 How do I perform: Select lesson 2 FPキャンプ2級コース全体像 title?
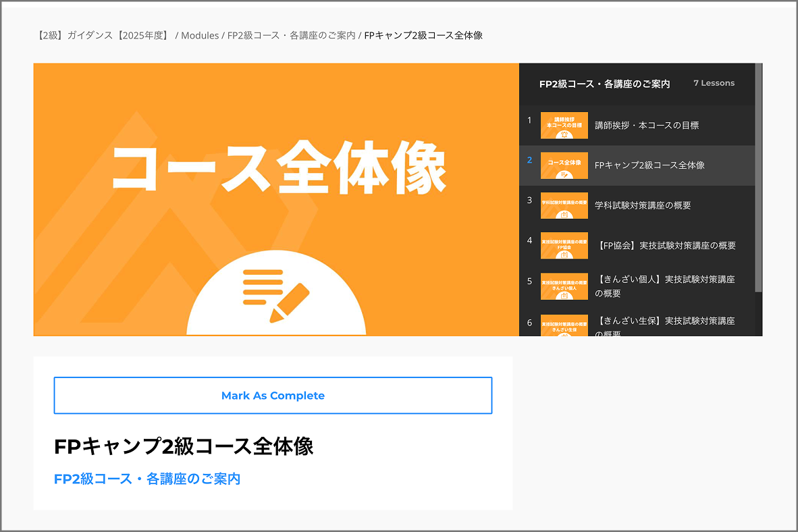pyautogui.click(x=649, y=165)
